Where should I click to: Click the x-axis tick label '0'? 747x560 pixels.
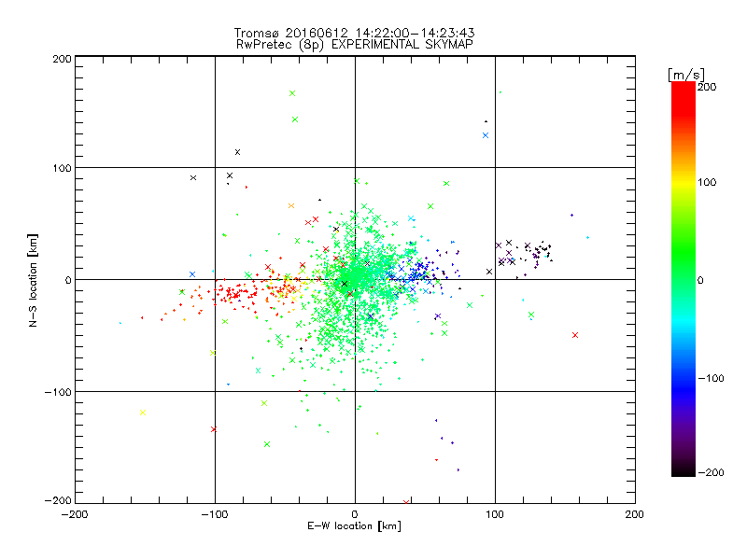(355, 514)
